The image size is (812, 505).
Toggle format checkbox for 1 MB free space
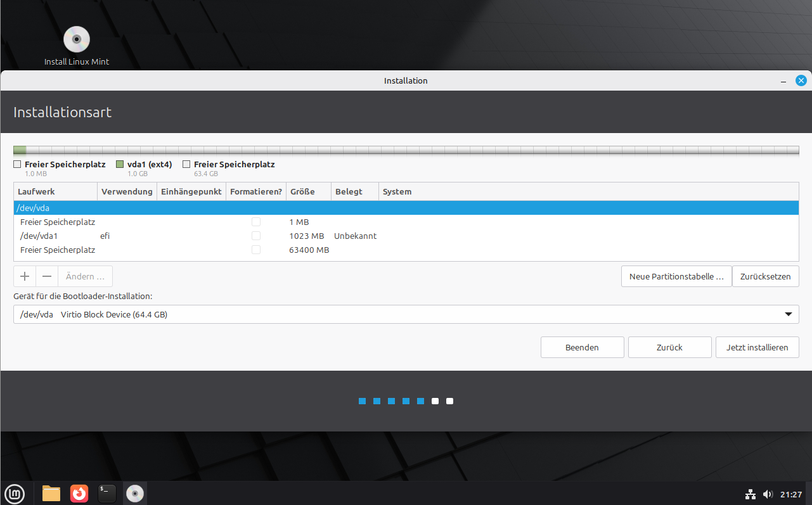tap(256, 222)
